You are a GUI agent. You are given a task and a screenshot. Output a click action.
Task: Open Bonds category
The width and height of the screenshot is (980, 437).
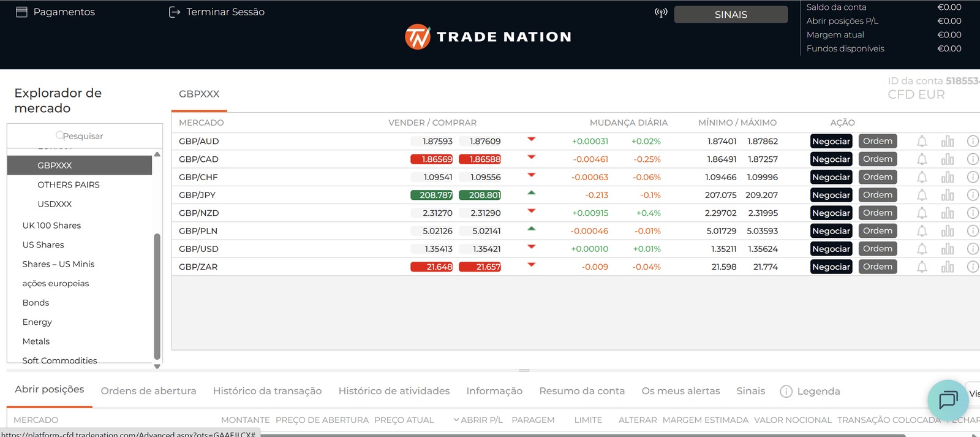click(x=36, y=303)
